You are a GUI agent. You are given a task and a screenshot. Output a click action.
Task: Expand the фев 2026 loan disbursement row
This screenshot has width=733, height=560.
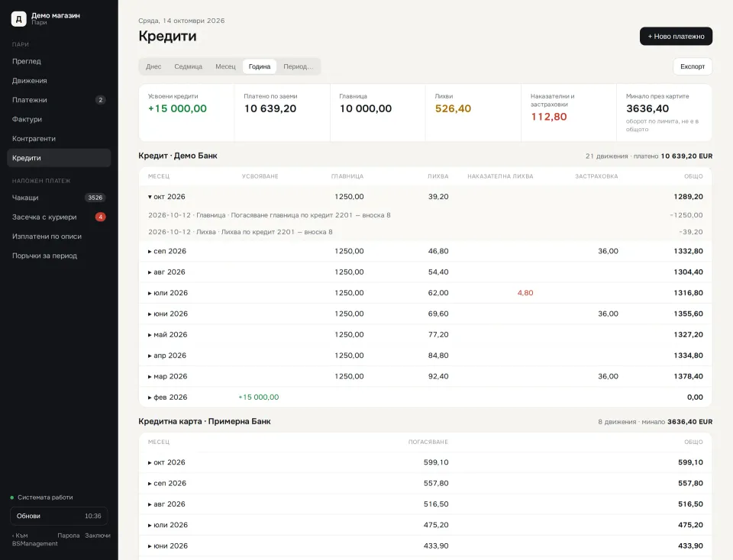425,397
